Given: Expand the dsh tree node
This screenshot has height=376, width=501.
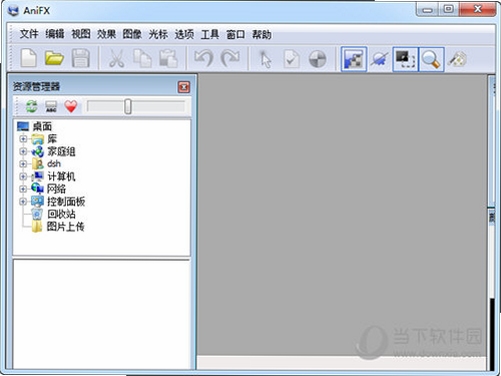Looking at the screenshot, I should (x=23, y=164).
